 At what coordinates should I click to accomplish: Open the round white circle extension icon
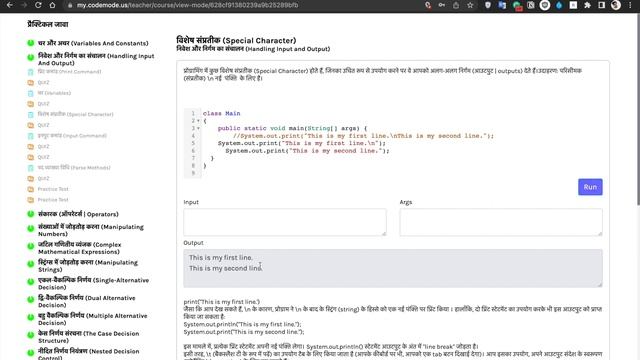(x=545, y=5)
